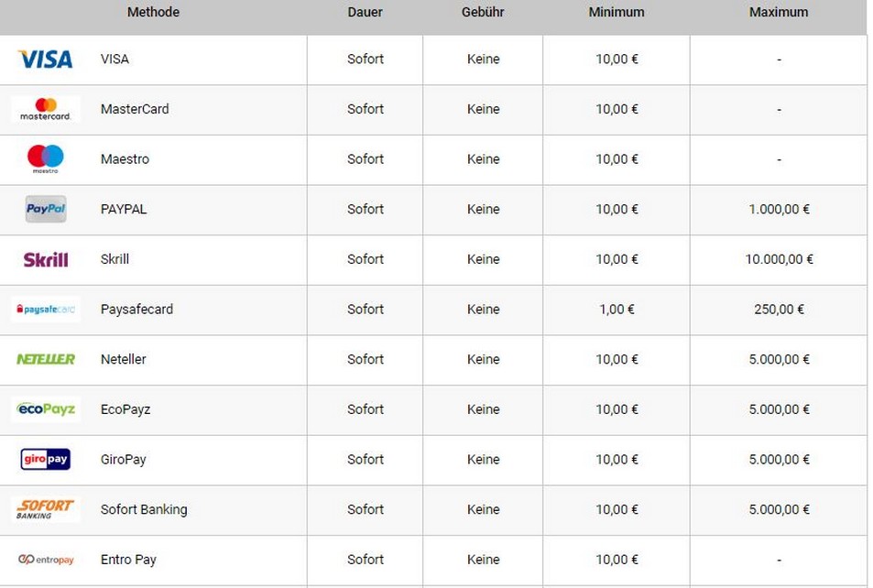Click the Maximum column header
Screen dimensions: 873x588
point(779,12)
